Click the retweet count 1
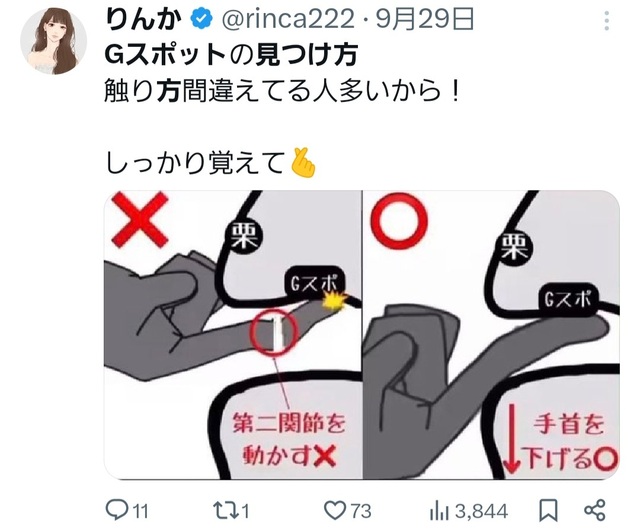 coord(245,512)
